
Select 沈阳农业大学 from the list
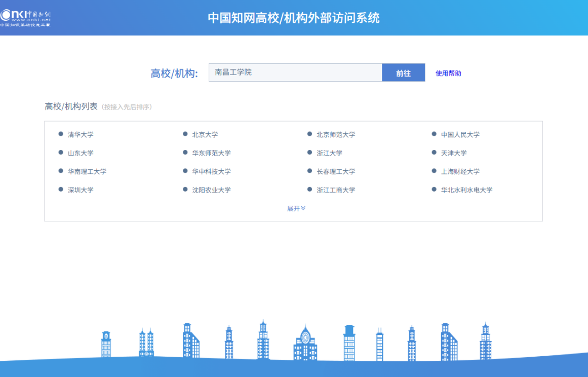[211, 190]
